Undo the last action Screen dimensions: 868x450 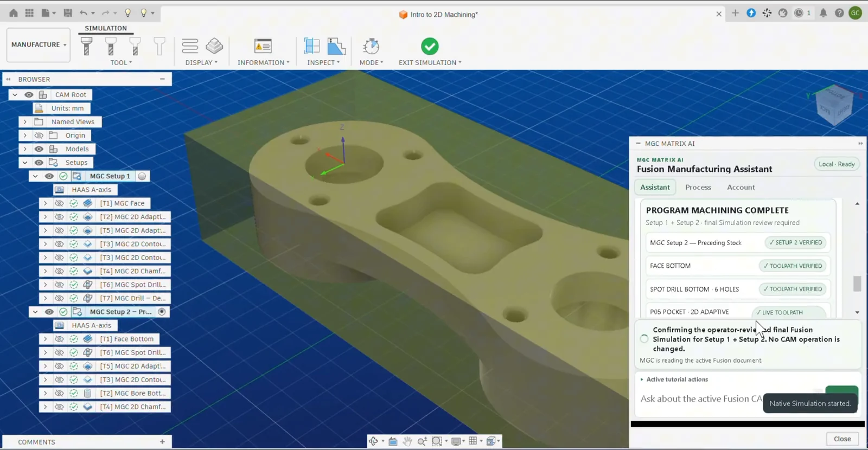point(84,13)
